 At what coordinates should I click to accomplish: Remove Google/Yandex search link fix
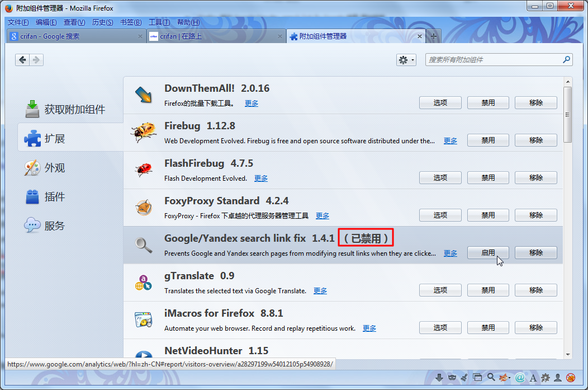[536, 252]
